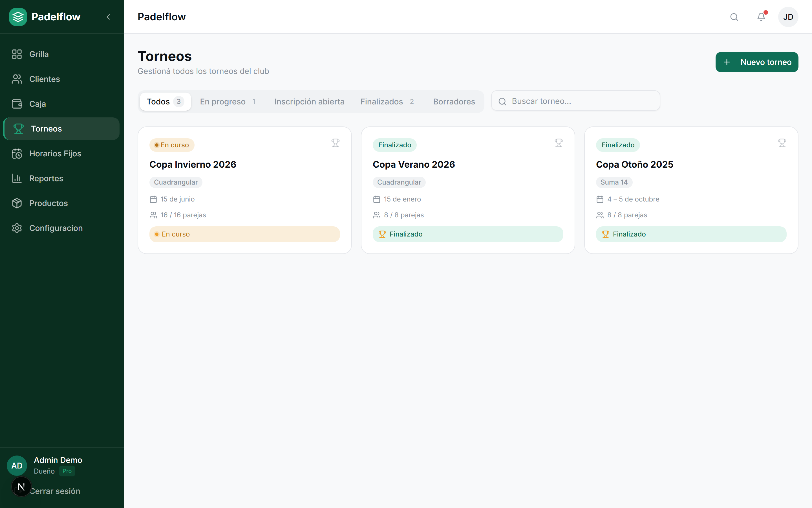This screenshot has height=508, width=812.
Task: Switch to the Borradores tab
Action: pos(454,102)
